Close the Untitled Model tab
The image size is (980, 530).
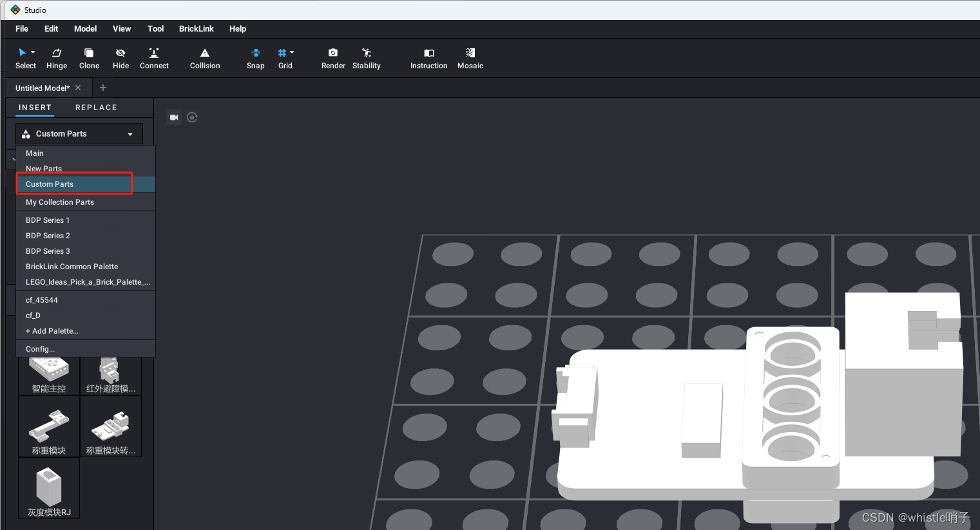(x=78, y=88)
